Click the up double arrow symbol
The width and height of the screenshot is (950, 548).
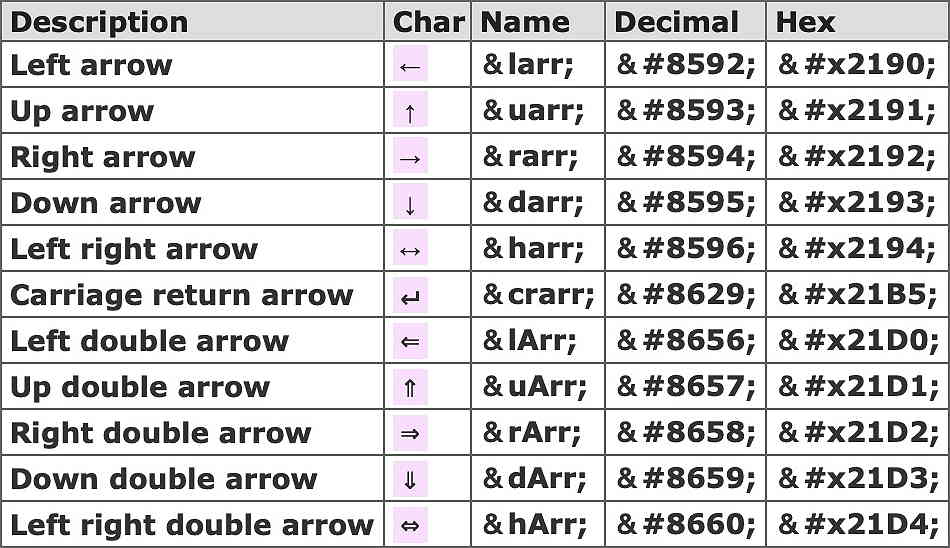(410, 388)
